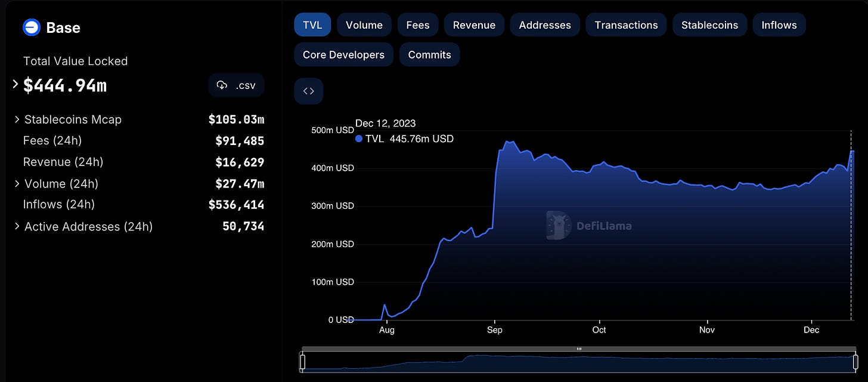
Task: Click the $444.94m total value
Action: [65, 85]
